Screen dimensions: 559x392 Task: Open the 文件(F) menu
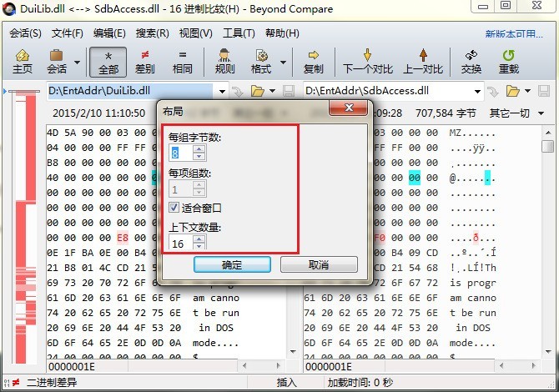click(67, 33)
